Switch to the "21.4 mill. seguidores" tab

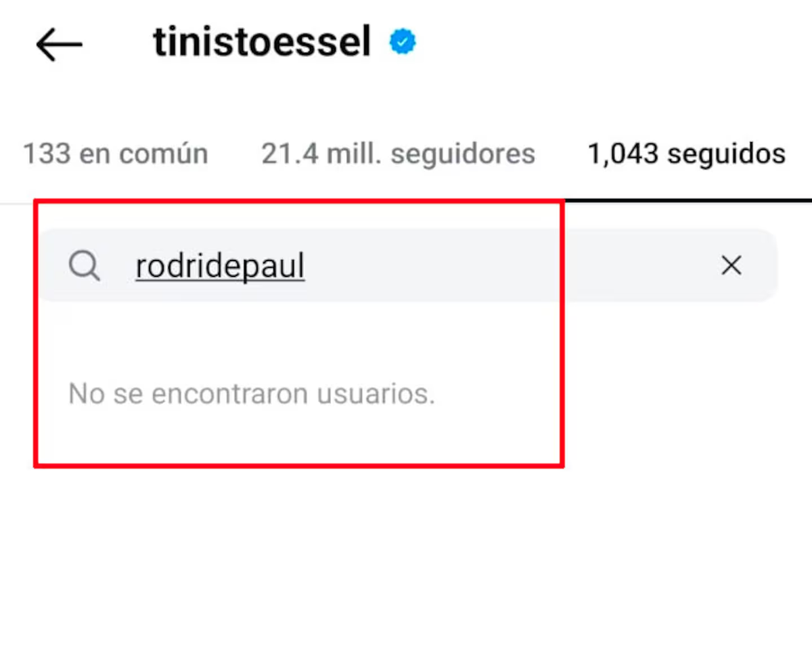[398, 154]
